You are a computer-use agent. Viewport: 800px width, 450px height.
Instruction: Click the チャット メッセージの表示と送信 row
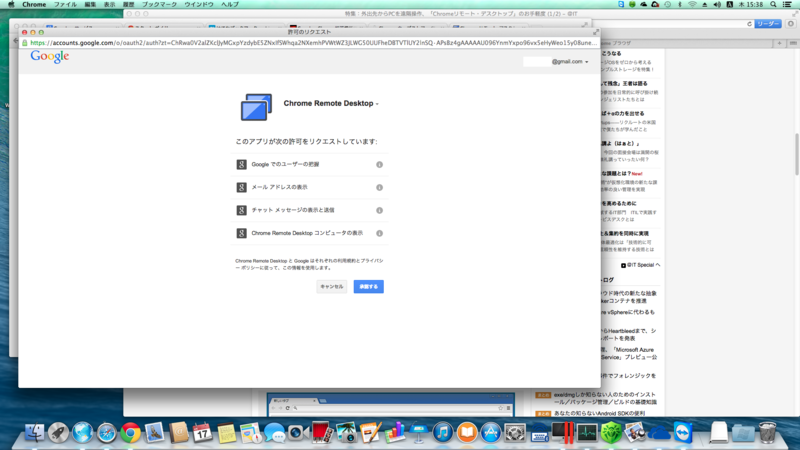coord(309,210)
